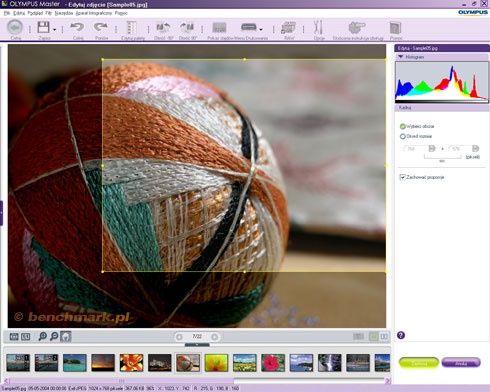Click the undo arrow icon
Screen dimensions: 490x392
[x=77, y=27]
